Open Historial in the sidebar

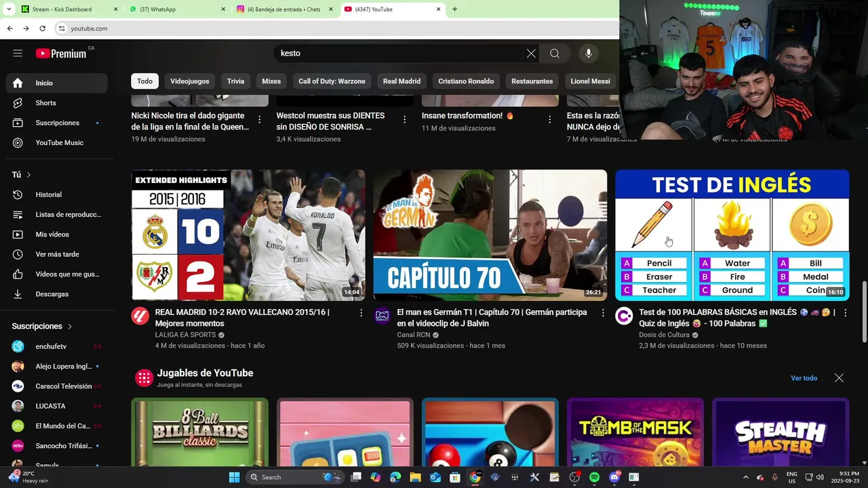pyautogui.click(x=57, y=195)
